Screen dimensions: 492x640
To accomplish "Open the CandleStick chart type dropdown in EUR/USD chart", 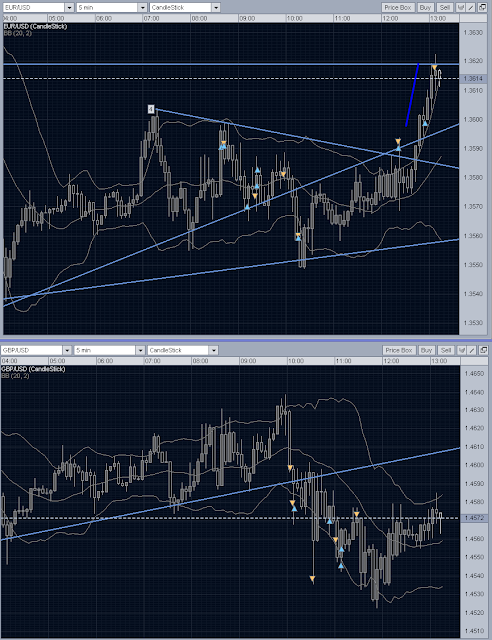I will point(185,7).
